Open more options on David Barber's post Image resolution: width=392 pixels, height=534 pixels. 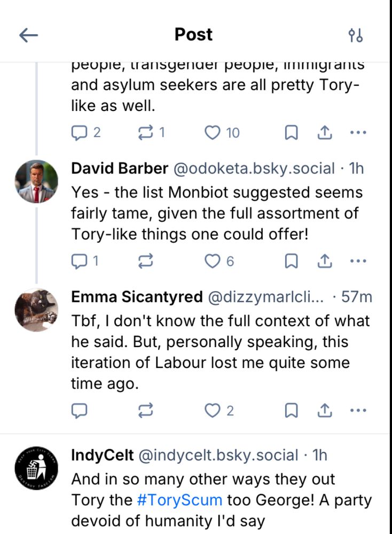click(358, 261)
